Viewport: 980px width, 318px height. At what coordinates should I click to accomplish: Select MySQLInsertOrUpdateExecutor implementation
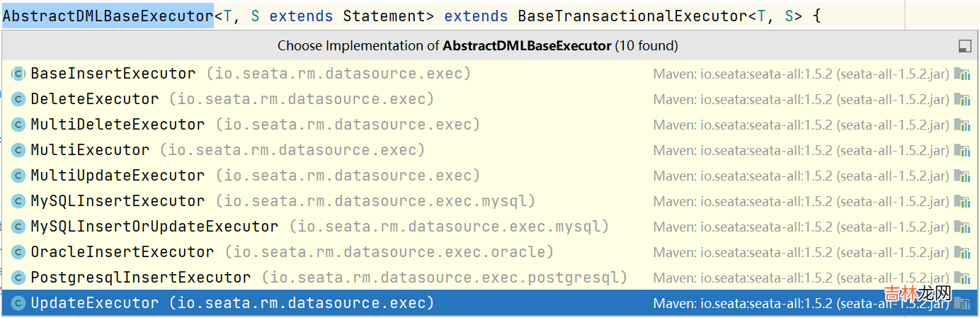tap(154, 227)
